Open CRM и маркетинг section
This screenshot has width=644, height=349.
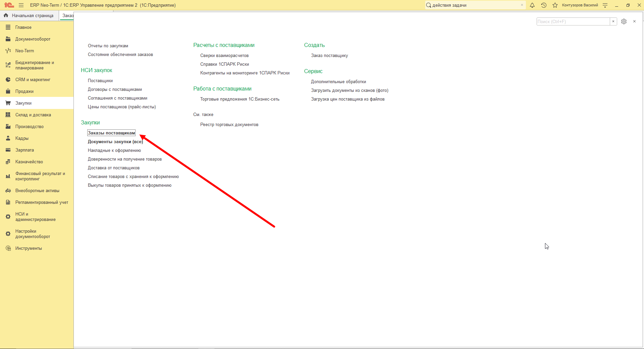[37, 80]
